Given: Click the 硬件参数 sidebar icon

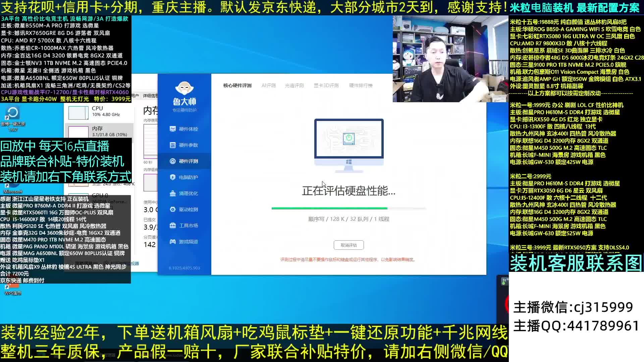Looking at the screenshot, I should pyautogui.click(x=173, y=145).
